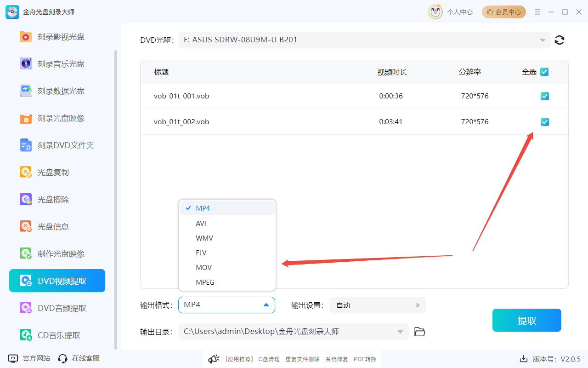
Task: Open the hamburger menu icon
Action: (x=537, y=12)
